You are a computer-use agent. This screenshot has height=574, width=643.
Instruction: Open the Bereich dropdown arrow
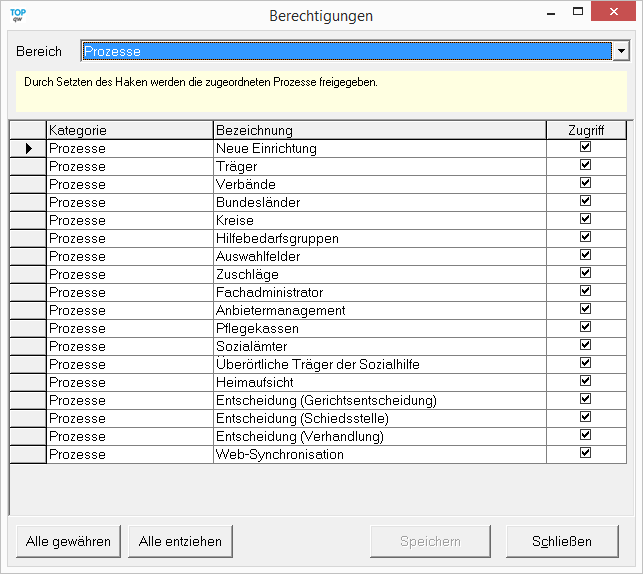point(621,51)
